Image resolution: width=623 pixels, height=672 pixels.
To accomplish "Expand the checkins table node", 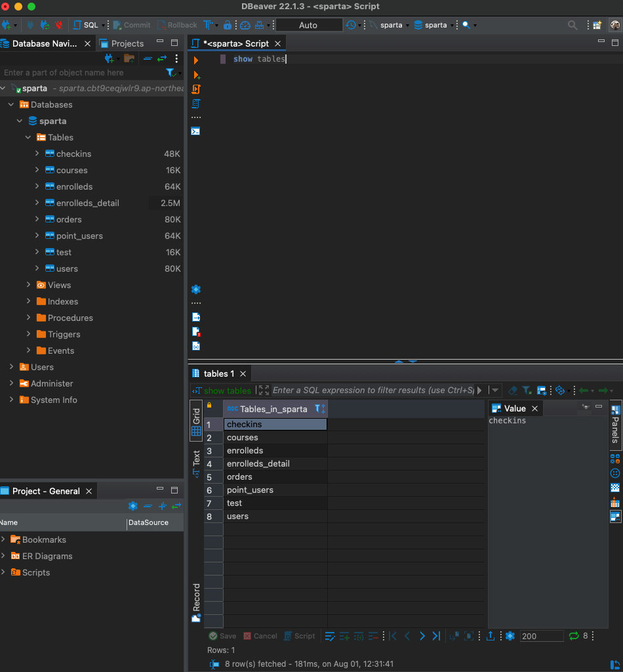I will (x=37, y=154).
